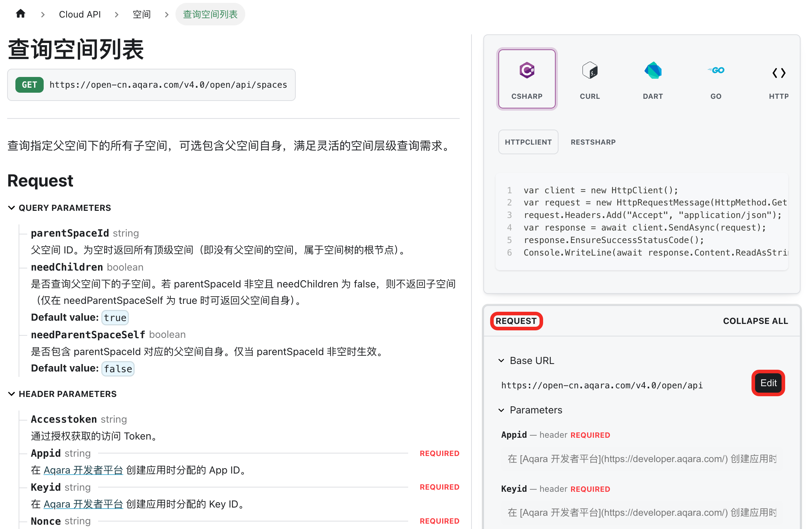Image resolution: width=812 pixels, height=529 pixels.
Task: Open the Cloud API breadcrumb
Action: 80,14
